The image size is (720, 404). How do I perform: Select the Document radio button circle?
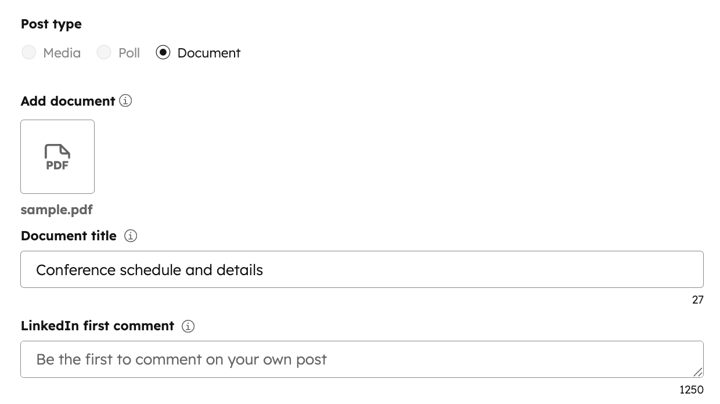[163, 53]
